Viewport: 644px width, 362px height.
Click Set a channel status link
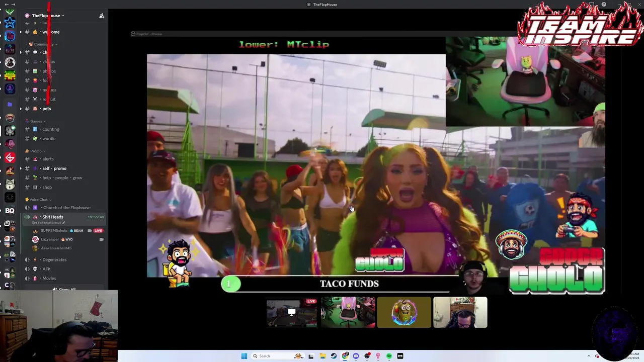(x=49, y=223)
